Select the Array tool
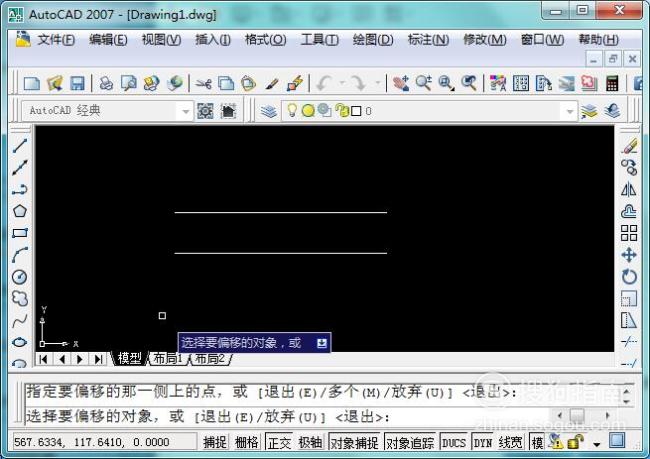Screen dimensions: 650x459 click(x=629, y=233)
